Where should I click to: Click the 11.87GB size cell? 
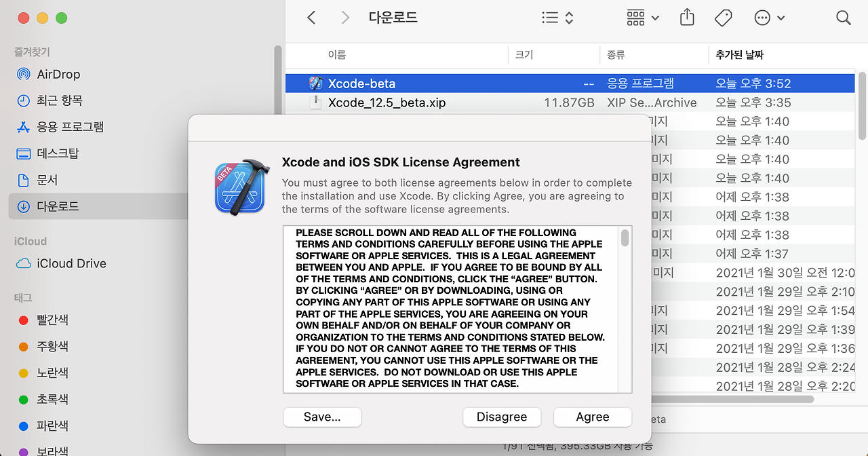tap(569, 102)
